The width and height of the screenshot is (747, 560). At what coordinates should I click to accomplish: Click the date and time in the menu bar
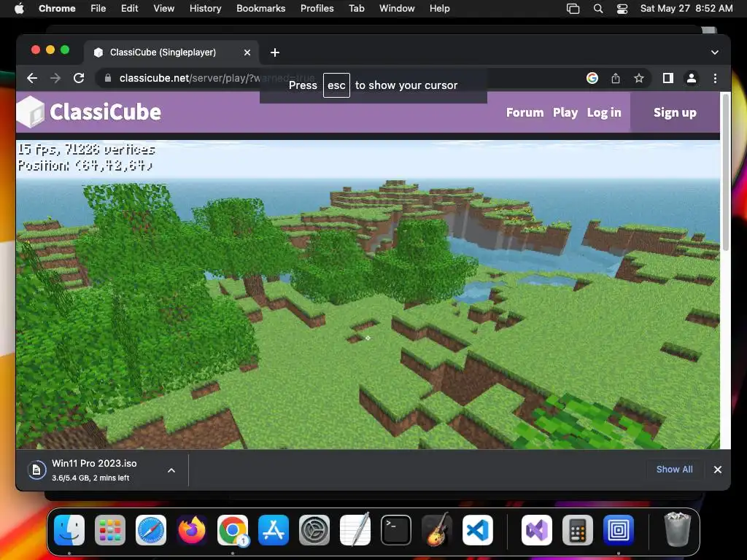point(686,9)
